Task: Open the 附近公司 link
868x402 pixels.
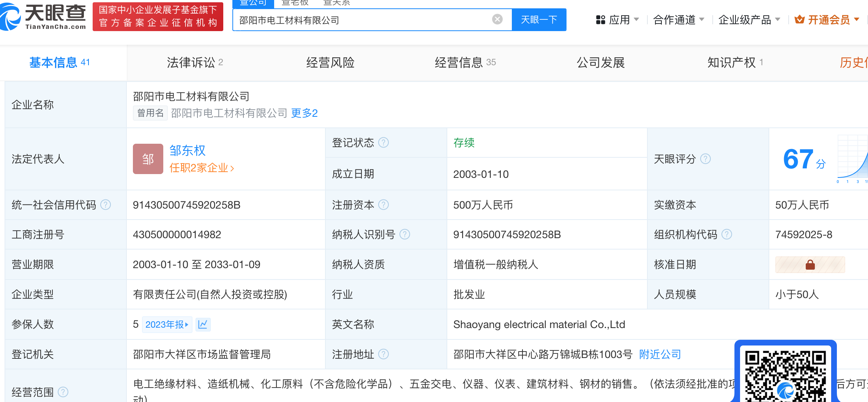Action: (660, 354)
